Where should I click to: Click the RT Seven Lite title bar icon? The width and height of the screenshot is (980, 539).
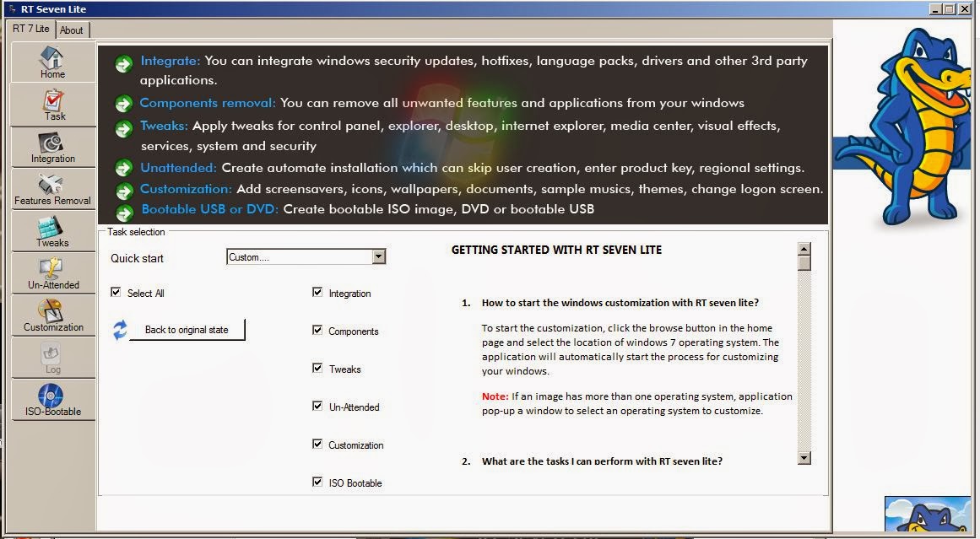pyautogui.click(x=13, y=8)
